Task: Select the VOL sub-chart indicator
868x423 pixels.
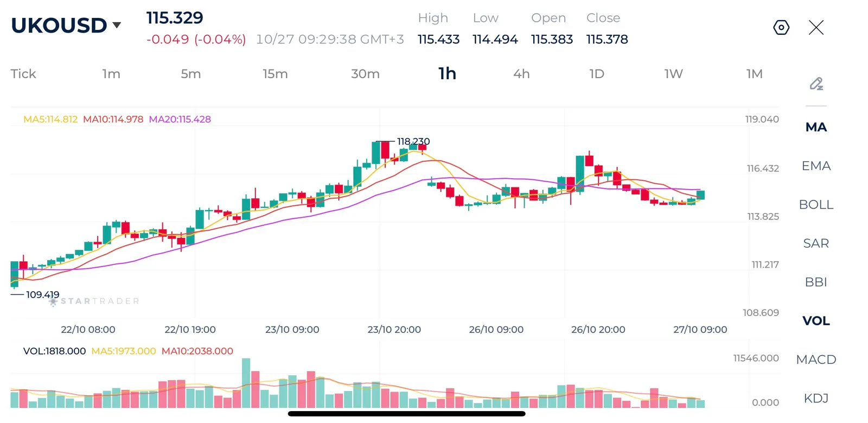Action: click(x=816, y=321)
